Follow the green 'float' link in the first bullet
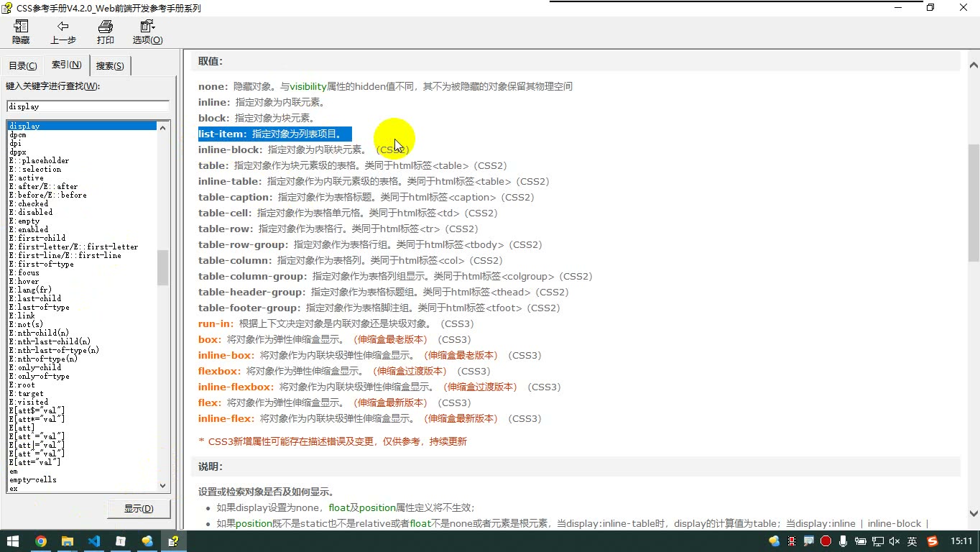Image resolution: width=980 pixels, height=552 pixels. 338,507
